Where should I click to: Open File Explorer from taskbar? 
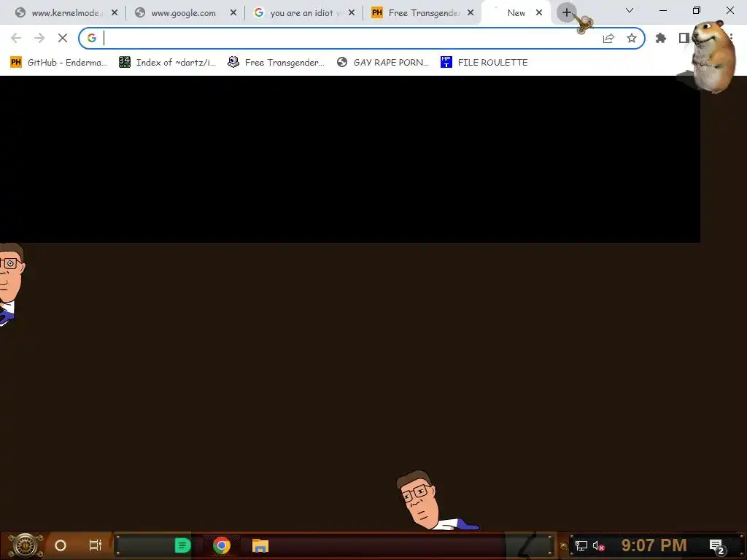click(260, 545)
